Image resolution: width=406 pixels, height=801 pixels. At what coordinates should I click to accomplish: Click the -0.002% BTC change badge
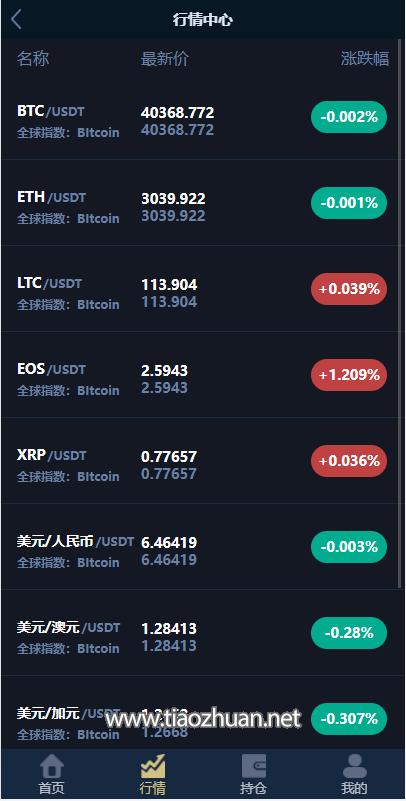pyautogui.click(x=349, y=117)
